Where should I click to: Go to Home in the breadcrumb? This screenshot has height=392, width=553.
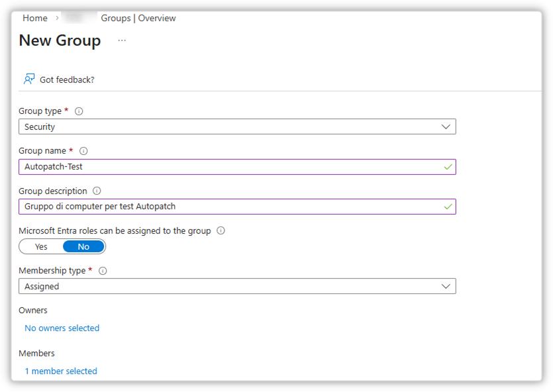(x=34, y=19)
